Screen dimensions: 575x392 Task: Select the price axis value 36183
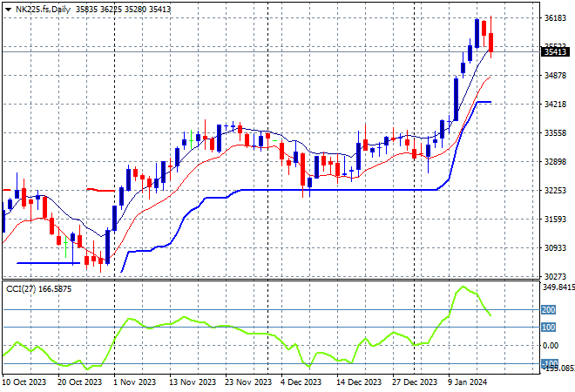tap(555, 18)
